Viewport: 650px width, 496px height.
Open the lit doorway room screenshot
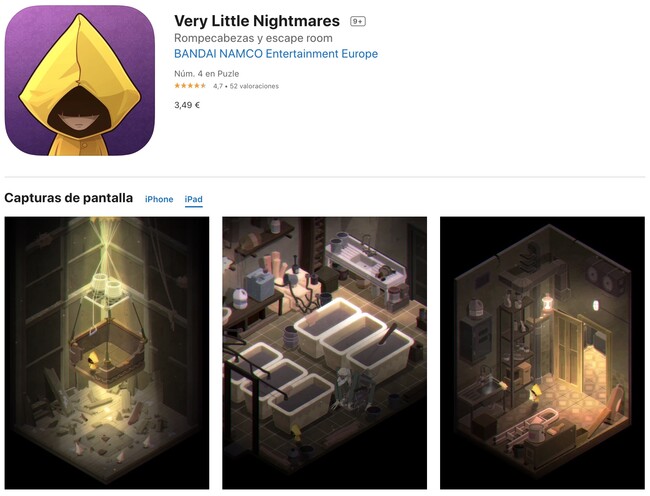point(542,353)
